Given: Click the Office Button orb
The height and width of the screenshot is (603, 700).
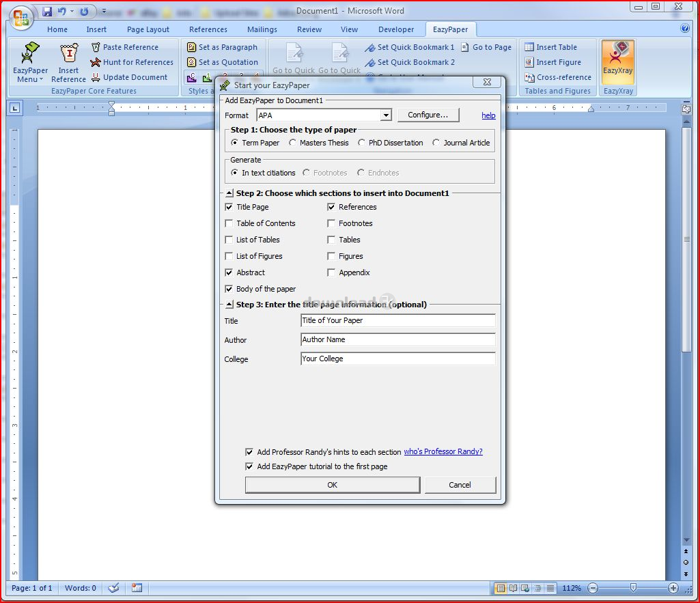Looking at the screenshot, I should click(21, 18).
